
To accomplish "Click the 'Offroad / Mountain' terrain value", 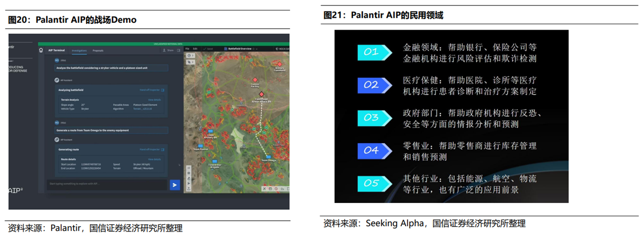I will pos(143,168).
